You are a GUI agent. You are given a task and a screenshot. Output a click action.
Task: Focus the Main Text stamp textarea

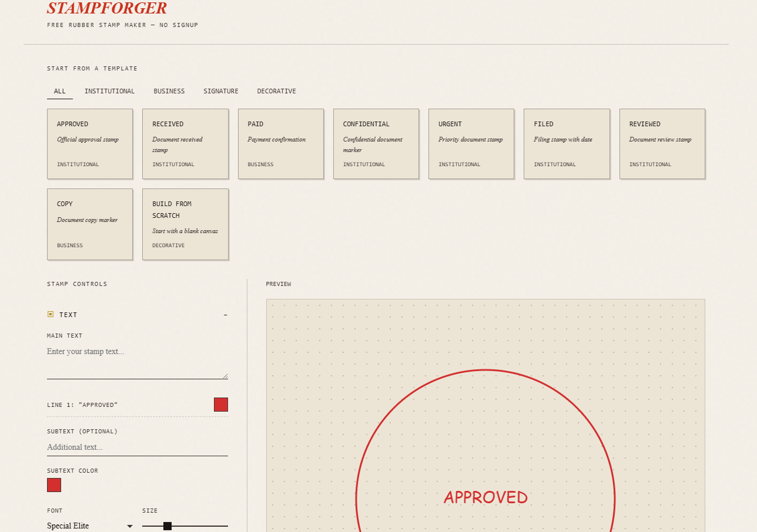click(x=138, y=362)
